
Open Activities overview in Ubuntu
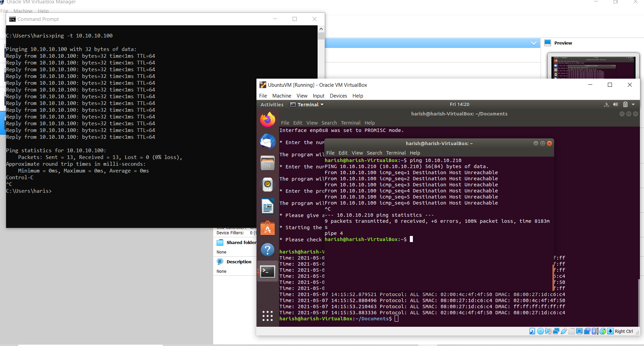tap(272, 105)
